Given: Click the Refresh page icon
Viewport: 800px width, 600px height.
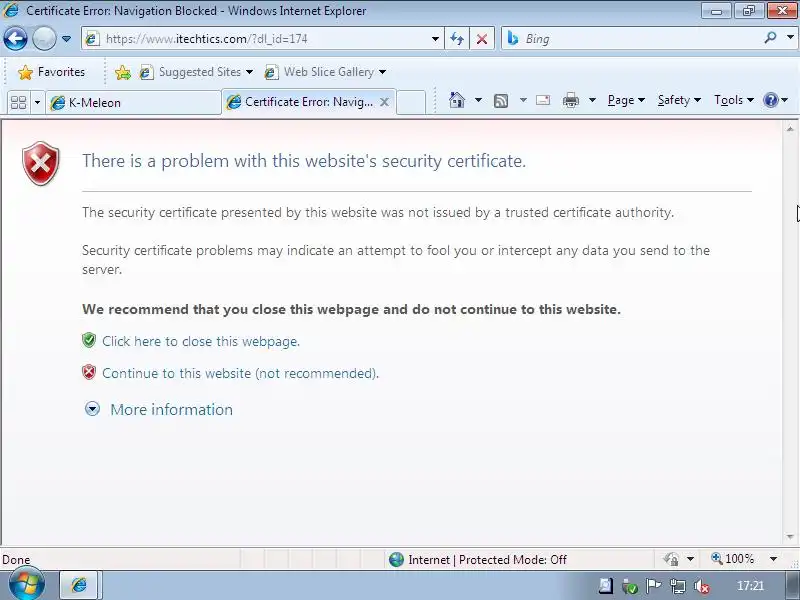Looking at the screenshot, I should pos(457,39).
